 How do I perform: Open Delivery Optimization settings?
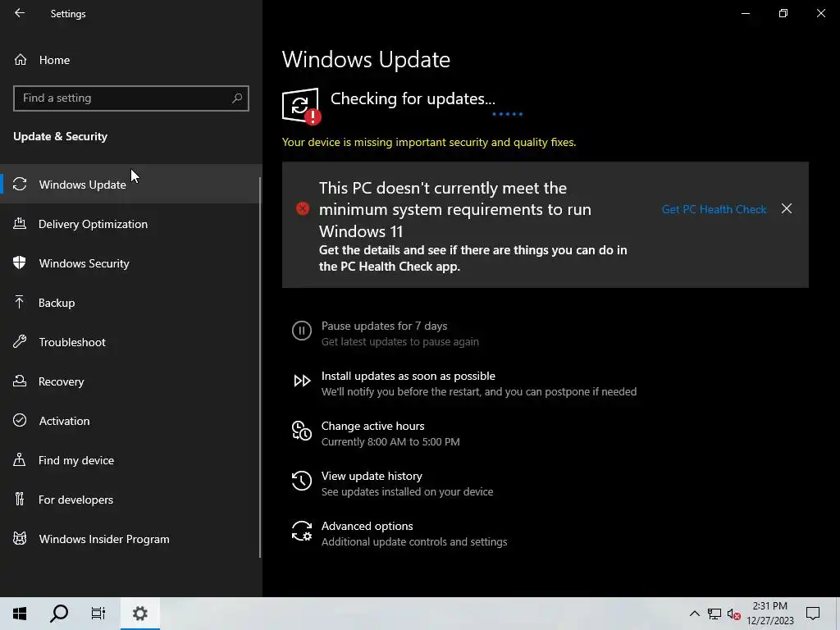tap(131, 224)
